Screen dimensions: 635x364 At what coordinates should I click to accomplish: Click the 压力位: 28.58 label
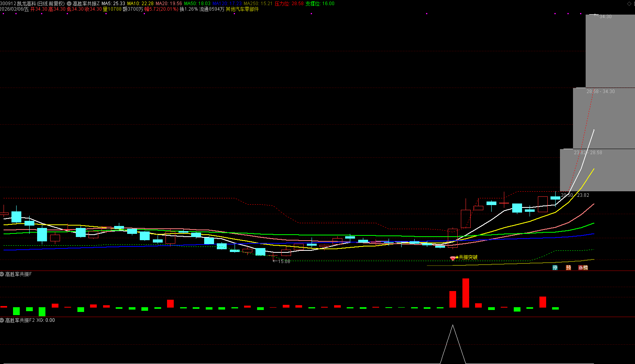point(289,4)
